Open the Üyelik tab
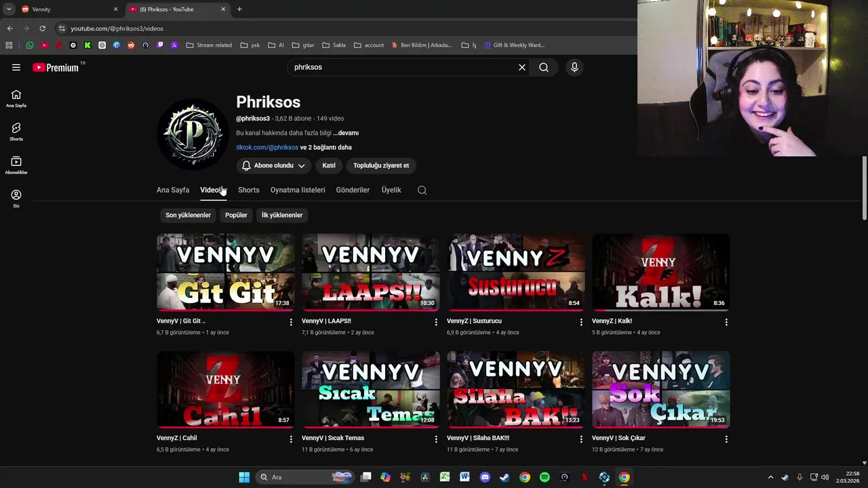The image size is (868, 488). (391, 190)
